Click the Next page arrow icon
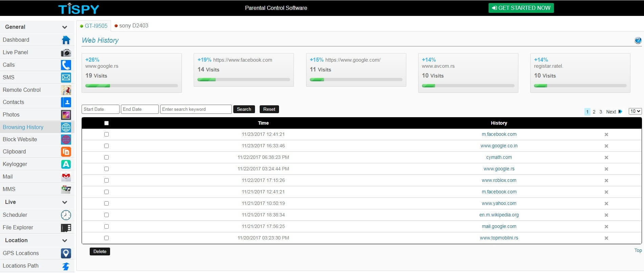Screen dimensions: 644x273 [x=620, y=111]
